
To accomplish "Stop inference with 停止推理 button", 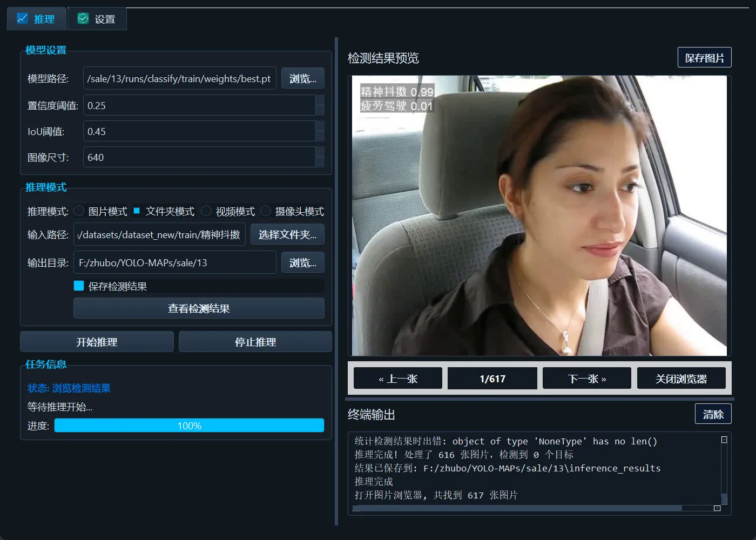I will click(x=254, y=341).
